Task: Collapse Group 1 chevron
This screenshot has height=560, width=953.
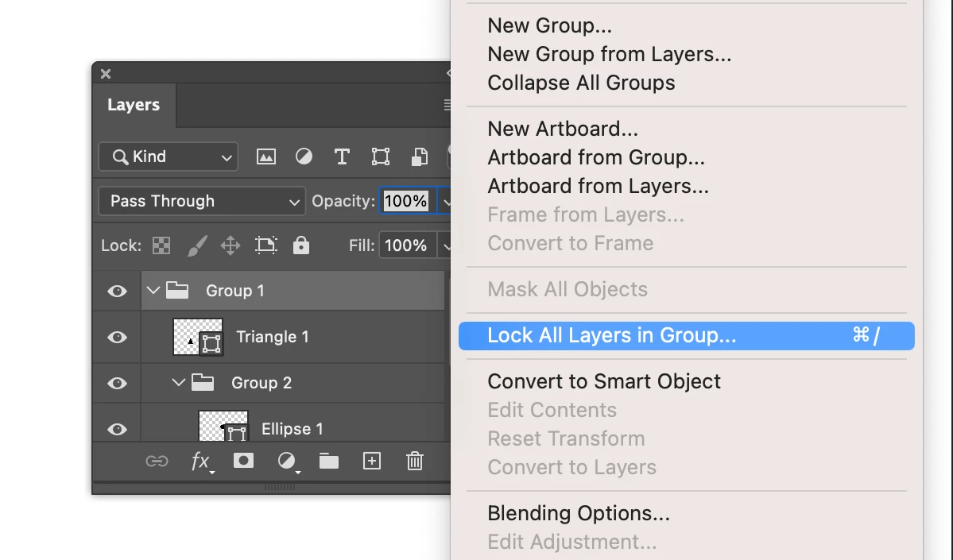Action: 153,290
